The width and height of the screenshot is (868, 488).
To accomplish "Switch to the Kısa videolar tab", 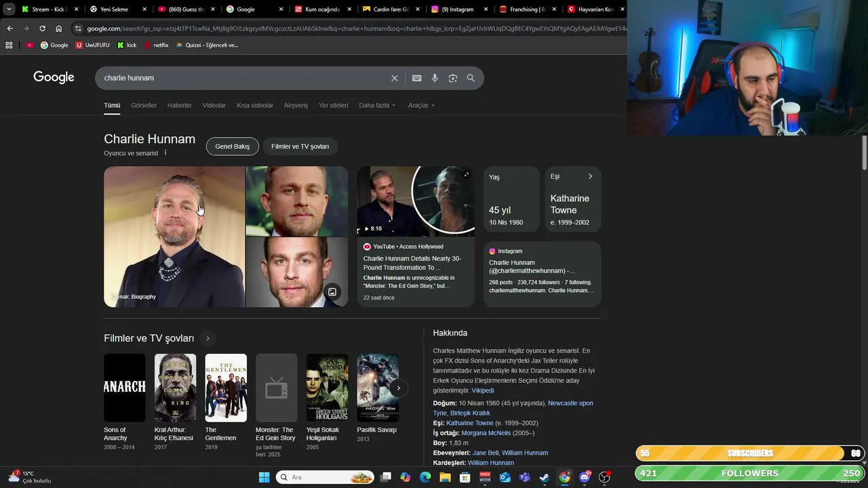I will click(x=255, y=106).
